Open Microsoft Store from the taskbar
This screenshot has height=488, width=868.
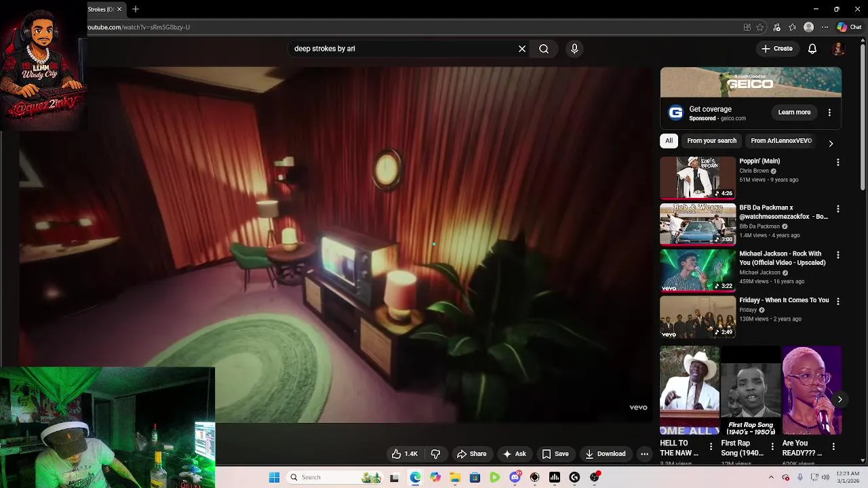pos(475,477)
